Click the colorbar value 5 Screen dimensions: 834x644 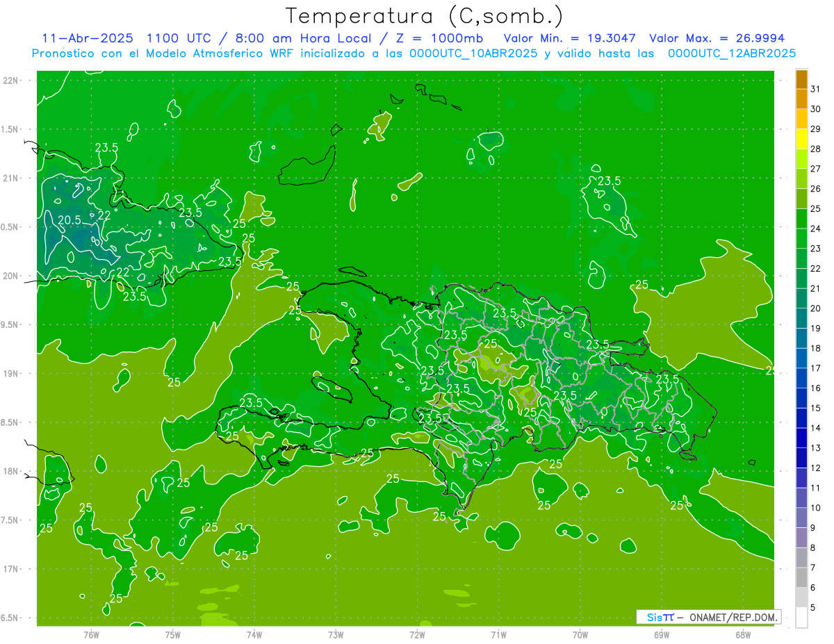tap(813, 608)
